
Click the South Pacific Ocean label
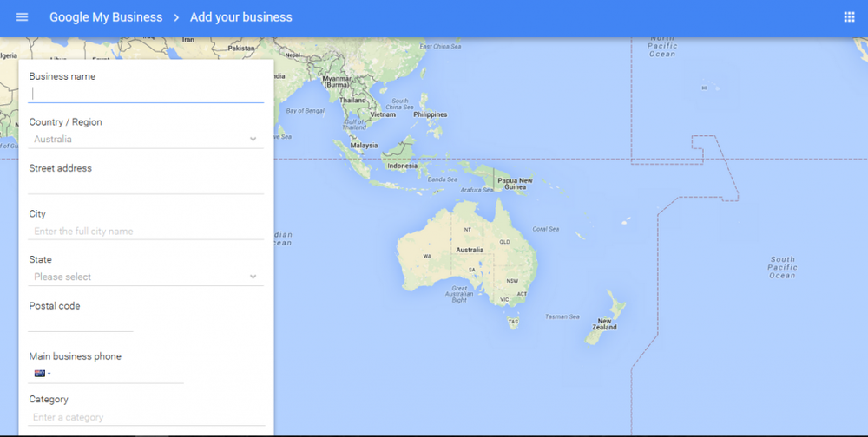coord(782,267)
